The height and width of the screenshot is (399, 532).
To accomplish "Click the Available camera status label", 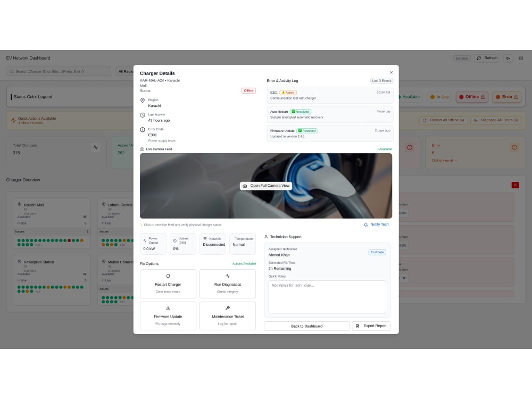I will click(x=385, y=149).
